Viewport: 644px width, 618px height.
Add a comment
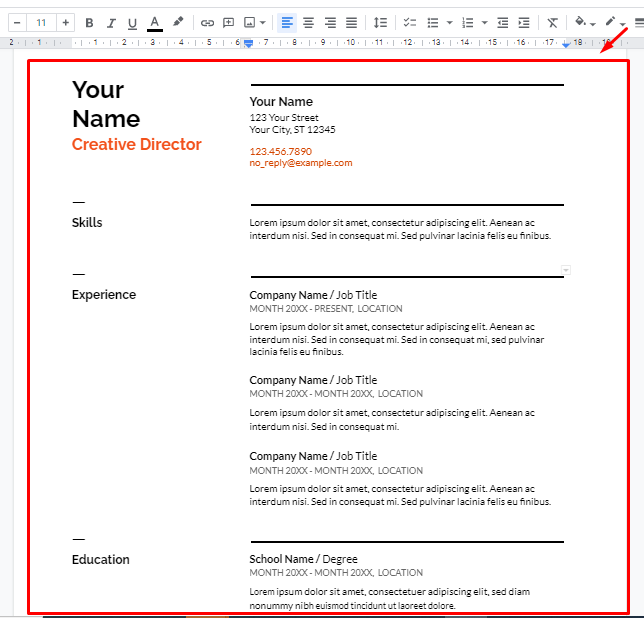coord(228,23)
